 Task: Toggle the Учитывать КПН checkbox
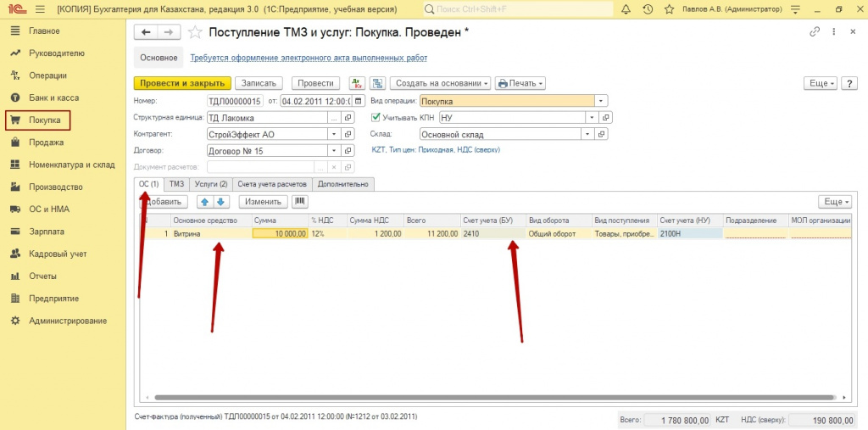click(376, 118)
